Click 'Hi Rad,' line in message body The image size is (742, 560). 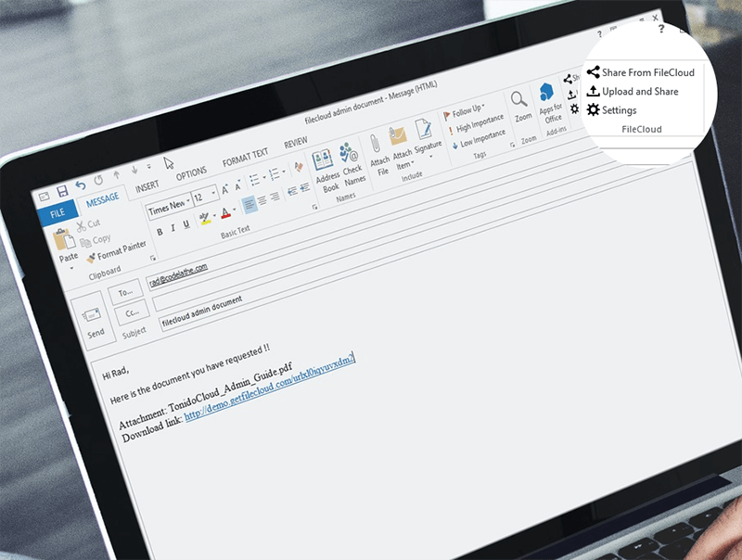[116, 373]
